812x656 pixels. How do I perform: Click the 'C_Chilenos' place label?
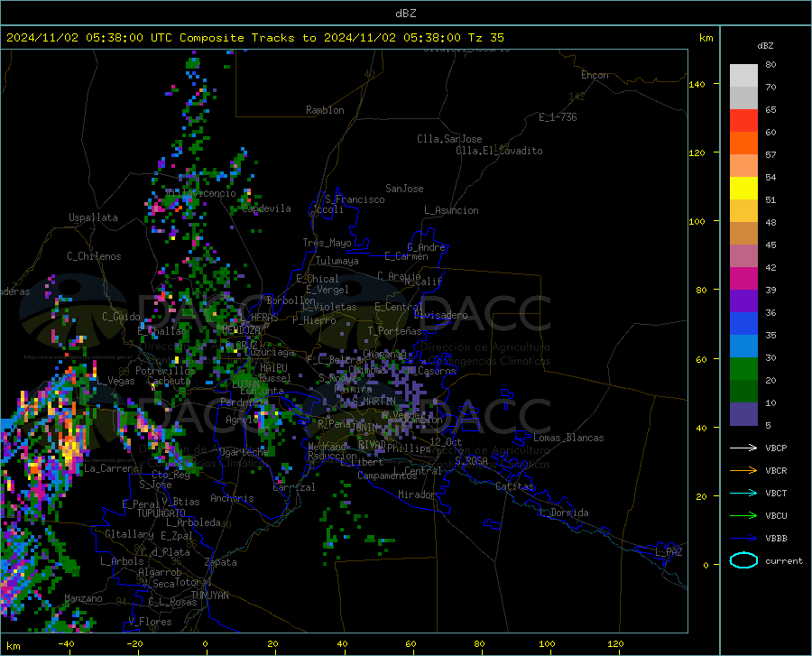[x=94, y=256]
